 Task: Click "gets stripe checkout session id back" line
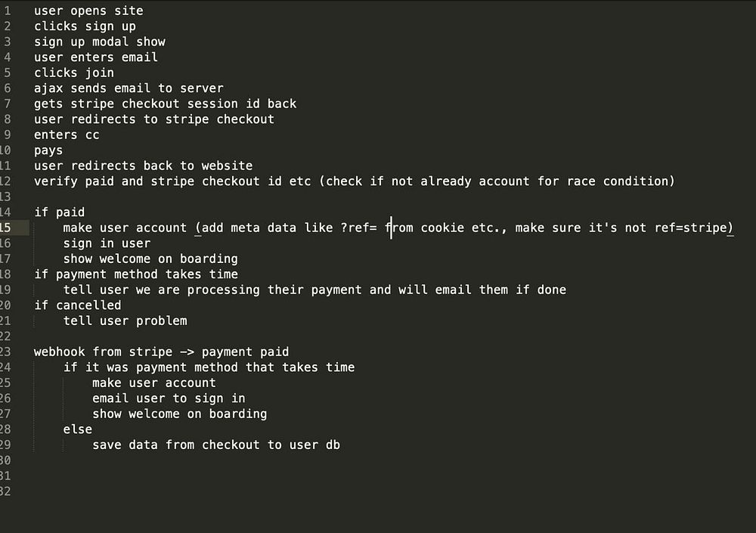tap(165, 104)
